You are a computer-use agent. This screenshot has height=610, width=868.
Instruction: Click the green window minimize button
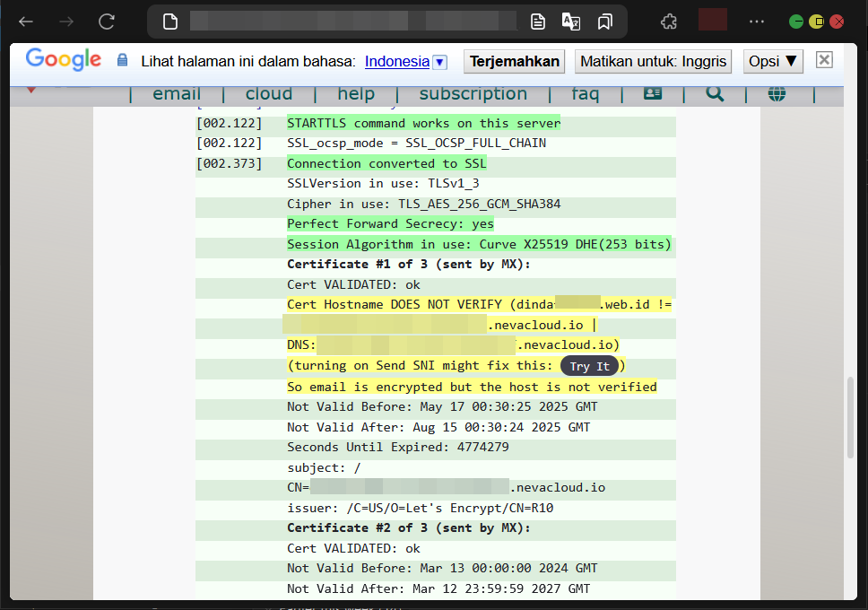[x=796, y=22]
